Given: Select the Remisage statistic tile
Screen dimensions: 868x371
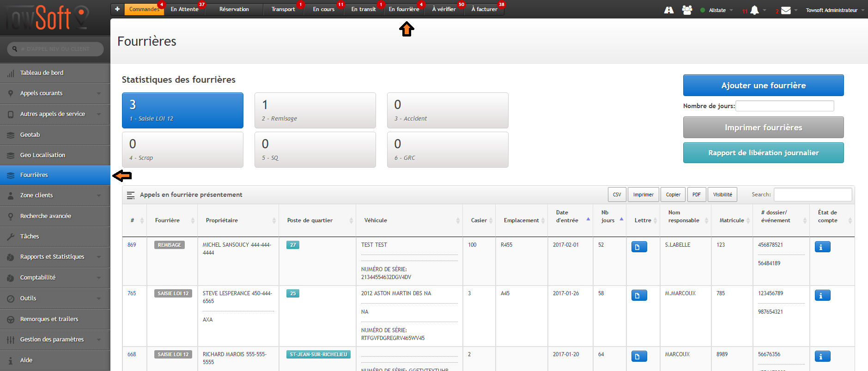Looking at the screenshot, I should point(315,110).
